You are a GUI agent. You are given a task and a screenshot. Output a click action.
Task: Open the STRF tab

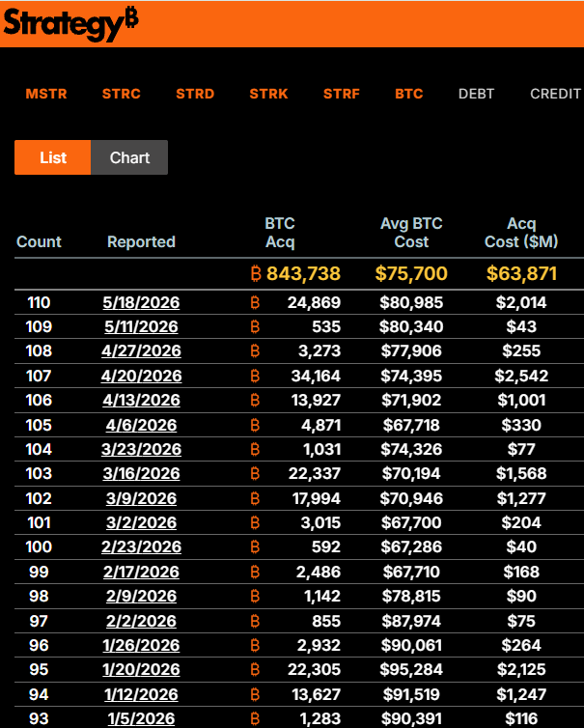[342, 94]
